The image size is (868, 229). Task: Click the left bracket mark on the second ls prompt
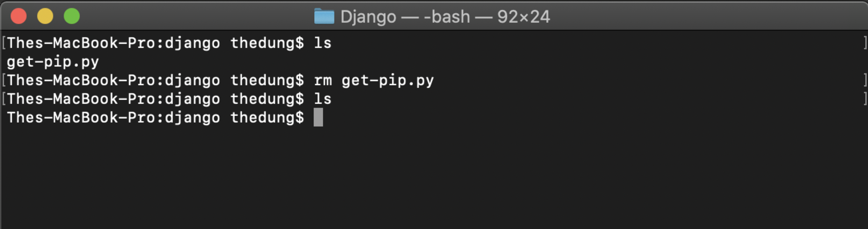point(4,99)
